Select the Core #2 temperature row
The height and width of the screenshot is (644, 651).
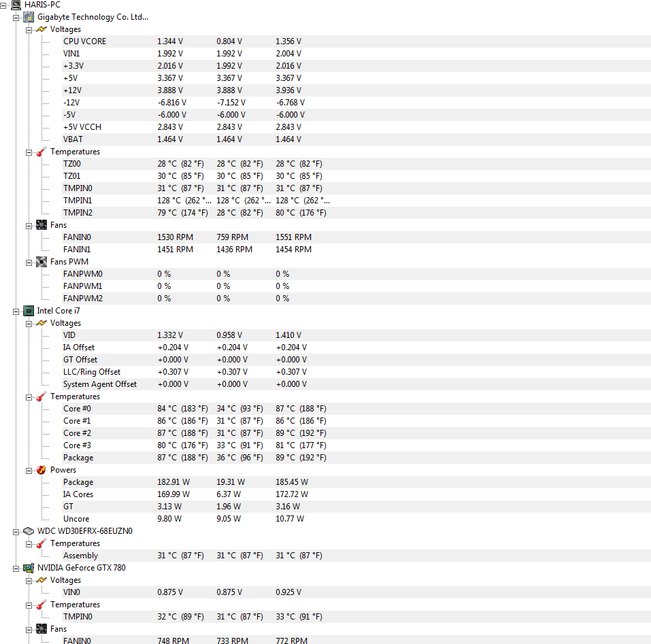click(356, 433)
